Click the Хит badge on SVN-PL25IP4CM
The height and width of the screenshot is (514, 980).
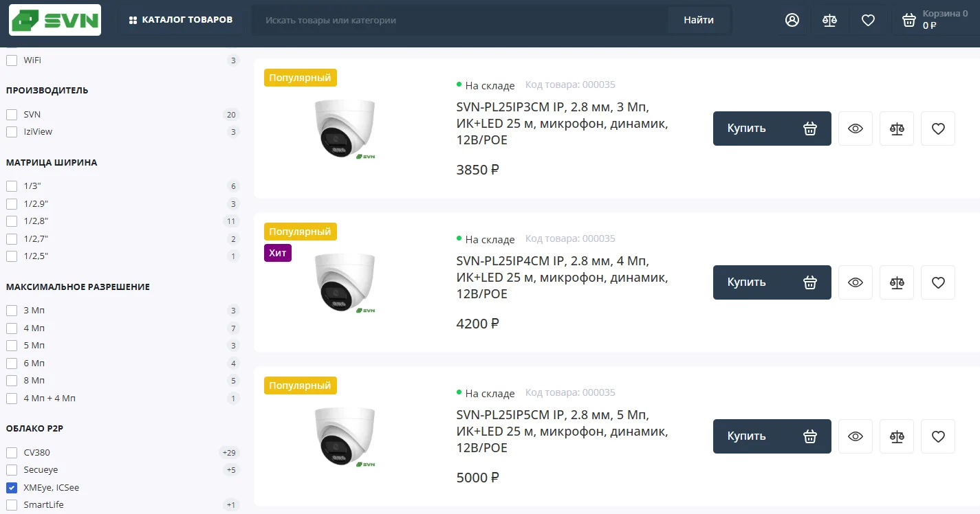(x=278, y=253)
